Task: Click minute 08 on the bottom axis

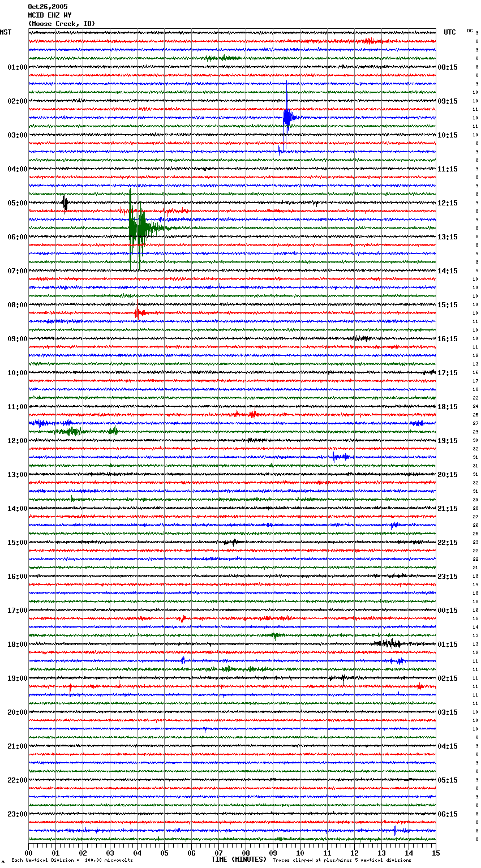Action: pyautogui.click(x=246, y=853)
